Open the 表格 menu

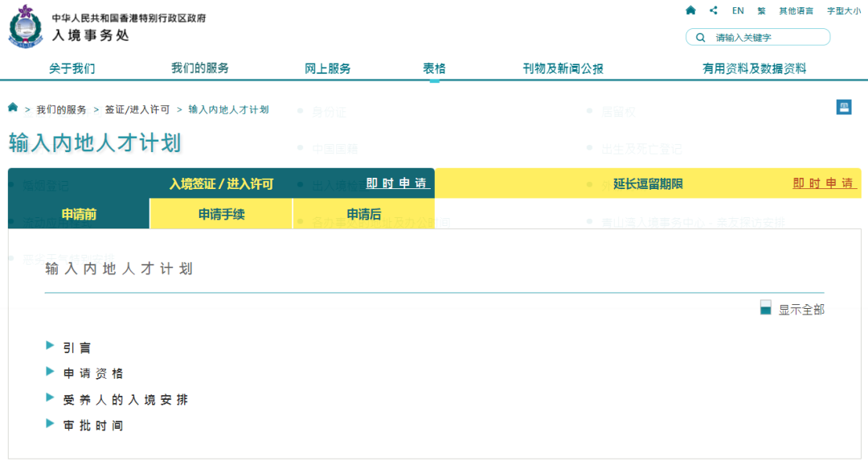tap(434, 68)
